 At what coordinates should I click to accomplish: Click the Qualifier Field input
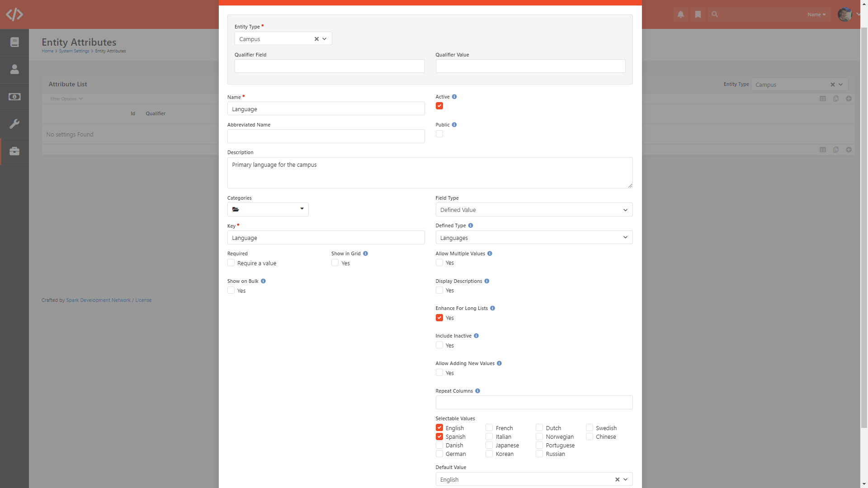coord(330,66)
